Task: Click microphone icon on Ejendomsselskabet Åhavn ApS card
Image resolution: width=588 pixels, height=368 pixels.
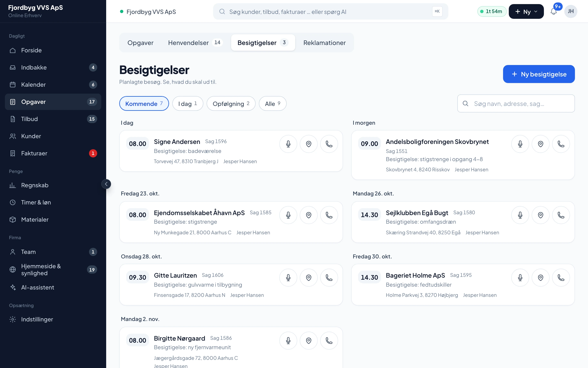Action: [x=288, y=215]
